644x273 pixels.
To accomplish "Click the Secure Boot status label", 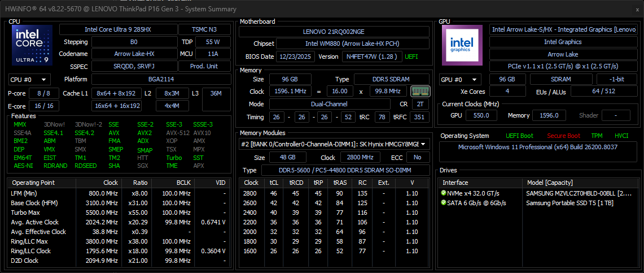I will point(563,136).
